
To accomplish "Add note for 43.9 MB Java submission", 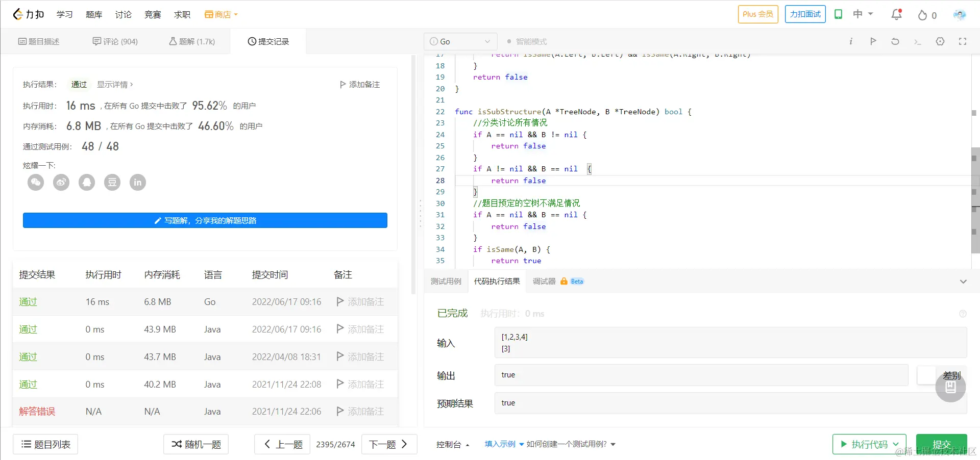I will [x=360, y=329].
